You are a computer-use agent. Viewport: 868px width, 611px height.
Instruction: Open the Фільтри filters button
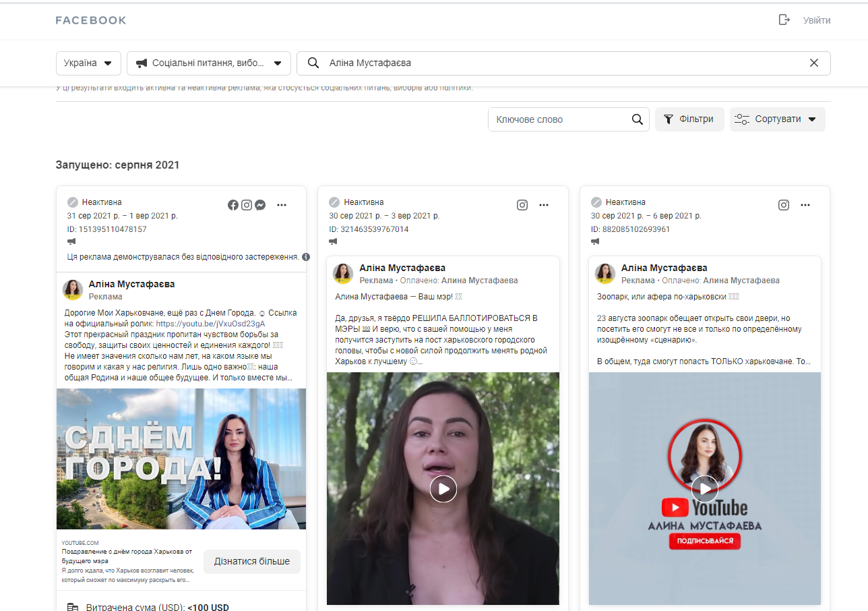click(689, 119)
